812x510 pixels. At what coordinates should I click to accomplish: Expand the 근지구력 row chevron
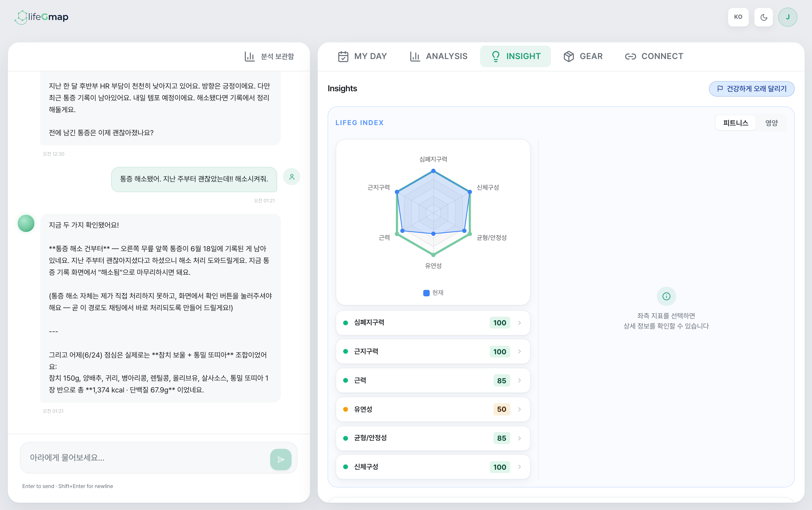pos(520,352)
